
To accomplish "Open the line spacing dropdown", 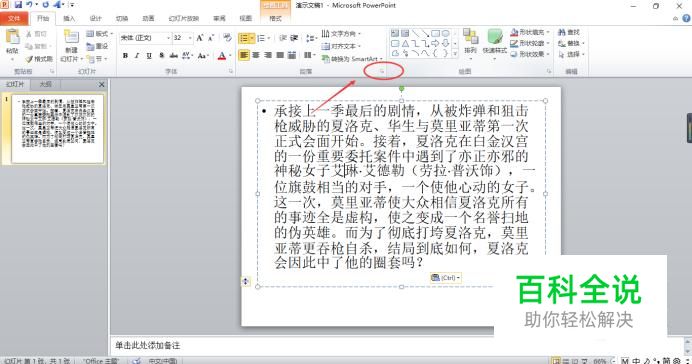I will [312, 38].
